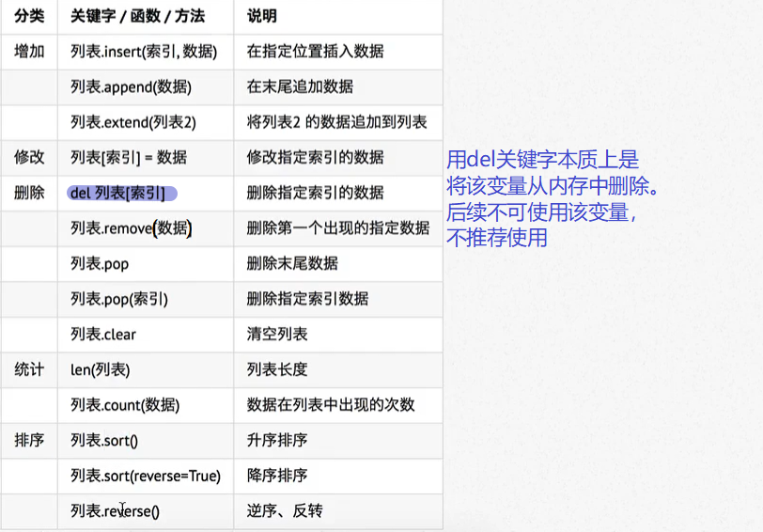Click the header '关键字 / 函数 / 方法'
The image size is (763, 532).
138,16
